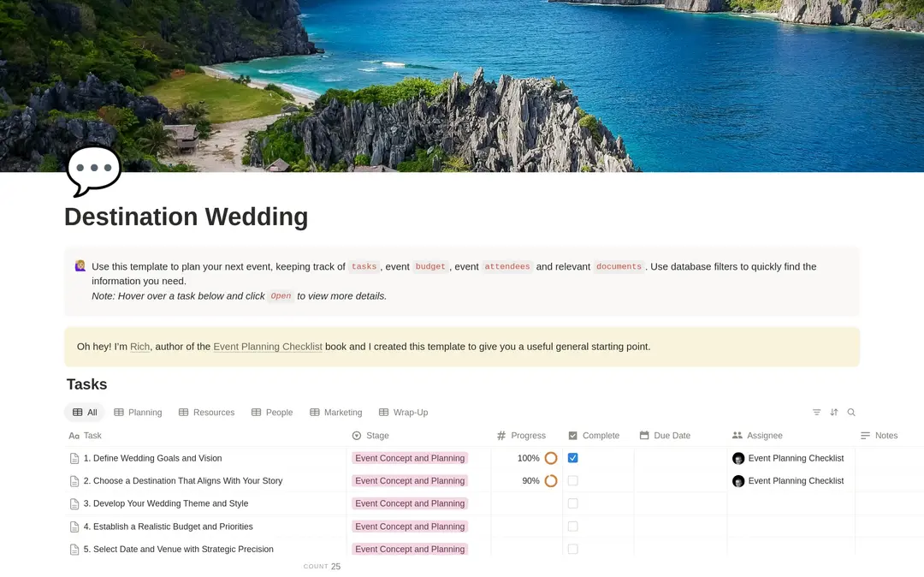The image size is (924, 577).
Task: Click page icon of Choose a Destination row
Action: coord(74,481)
